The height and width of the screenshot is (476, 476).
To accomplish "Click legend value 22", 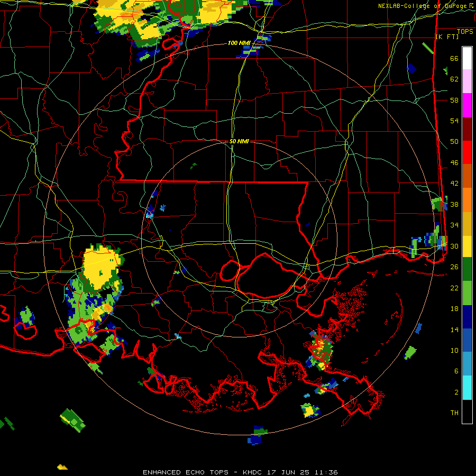I will tap(454, 288).
